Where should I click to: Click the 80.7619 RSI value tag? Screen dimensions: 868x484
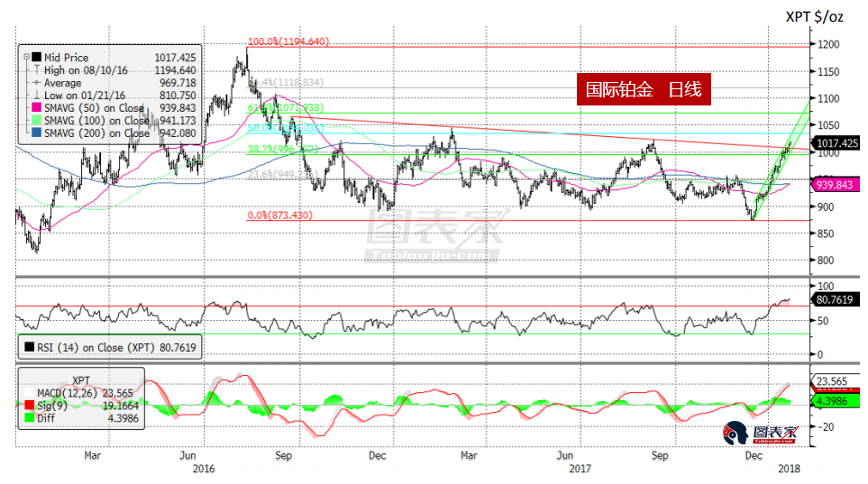836,300
